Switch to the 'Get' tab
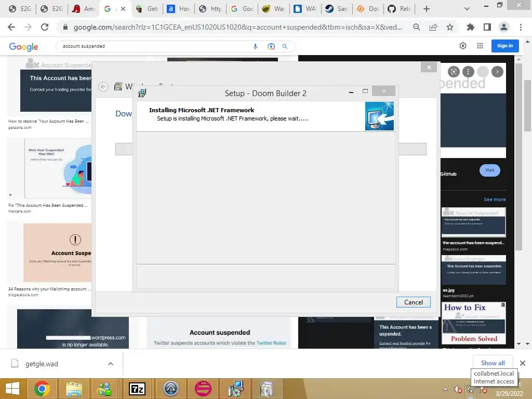 click(x=147, y=9)
